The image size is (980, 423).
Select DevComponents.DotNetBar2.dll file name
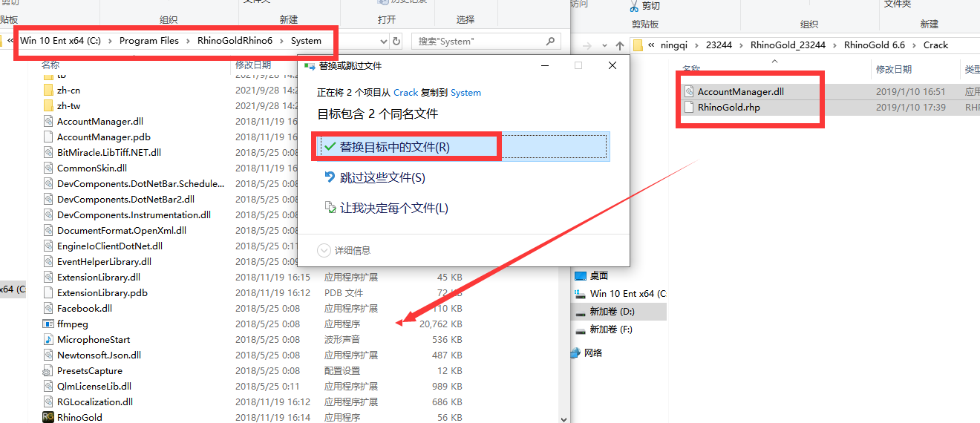pyautogui.click(x=125, y=200)
